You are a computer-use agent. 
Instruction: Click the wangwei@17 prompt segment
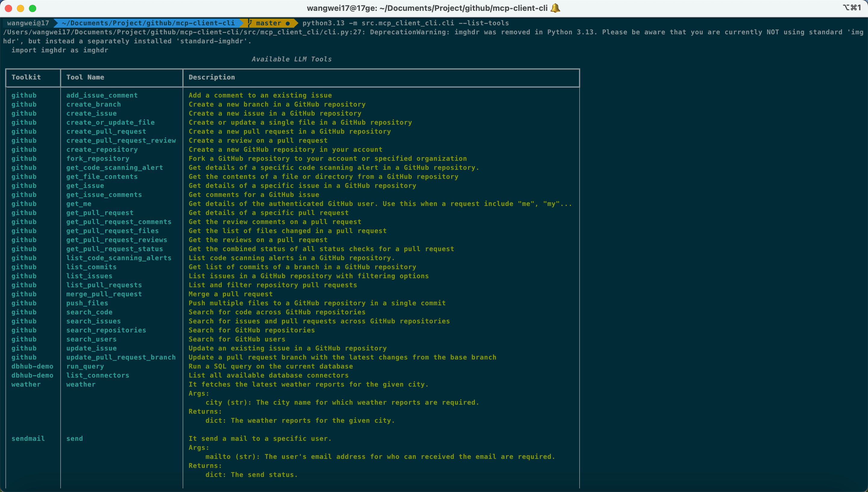28,23
